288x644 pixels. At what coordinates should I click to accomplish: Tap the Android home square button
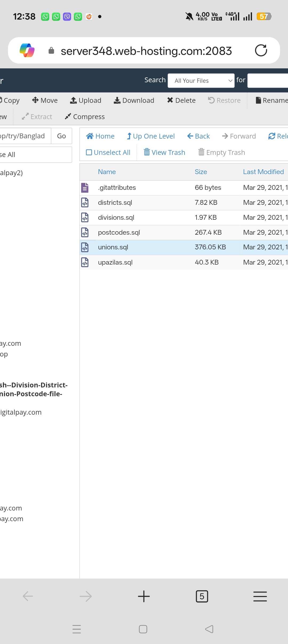click(143, 629)
